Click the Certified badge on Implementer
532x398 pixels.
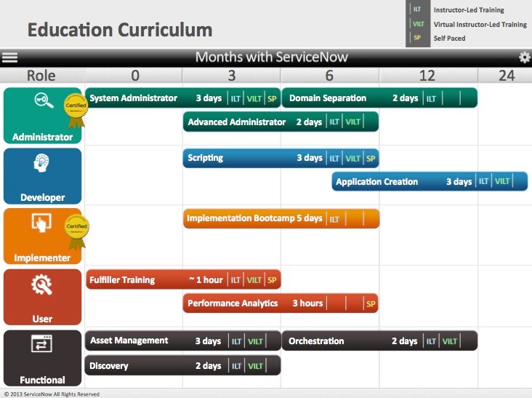coord(76,232)
